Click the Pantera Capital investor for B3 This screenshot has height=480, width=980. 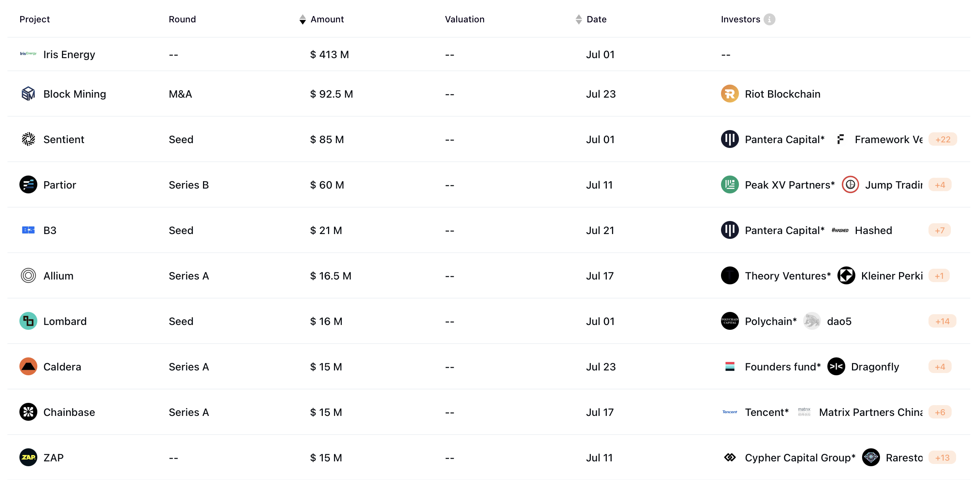pos(784,230)
